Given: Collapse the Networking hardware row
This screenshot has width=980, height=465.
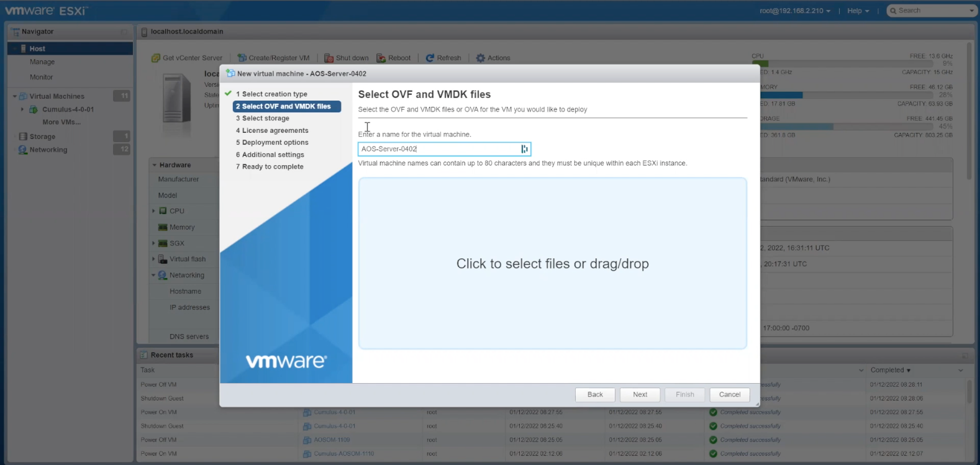Looking at the screenshot, I should pyautogui.click(x=154, y=275).
